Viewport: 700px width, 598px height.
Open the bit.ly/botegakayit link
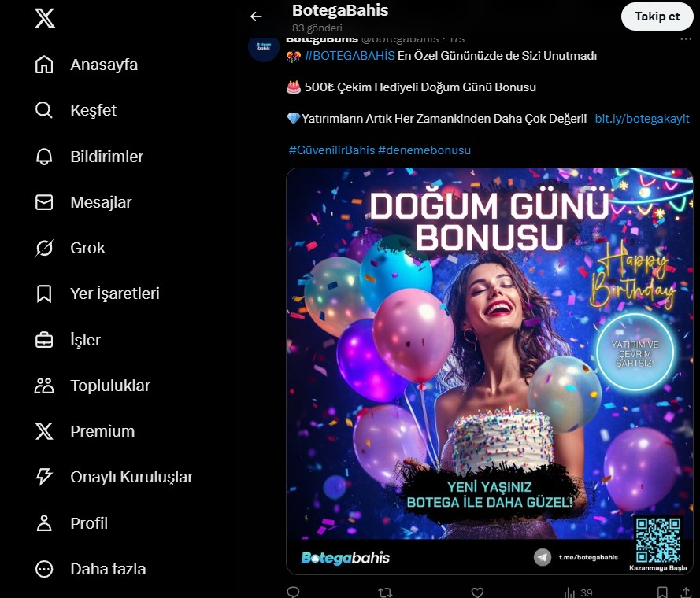pyautogui.click(x=642, y=119)
